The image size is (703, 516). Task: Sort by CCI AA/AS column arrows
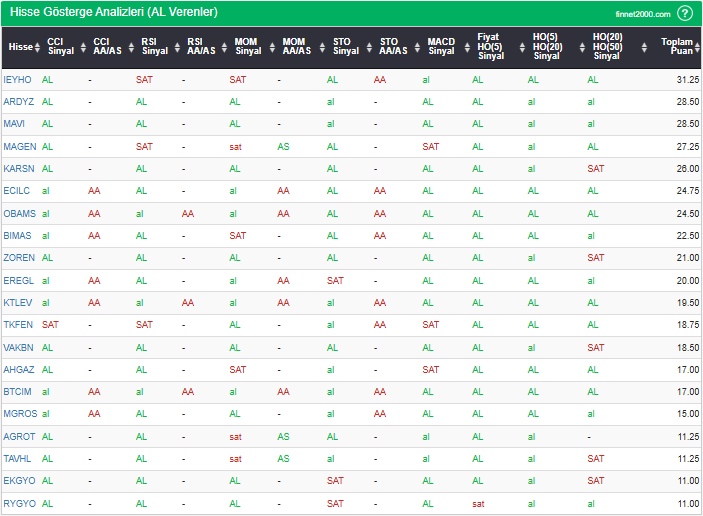[x=131, y=47]
